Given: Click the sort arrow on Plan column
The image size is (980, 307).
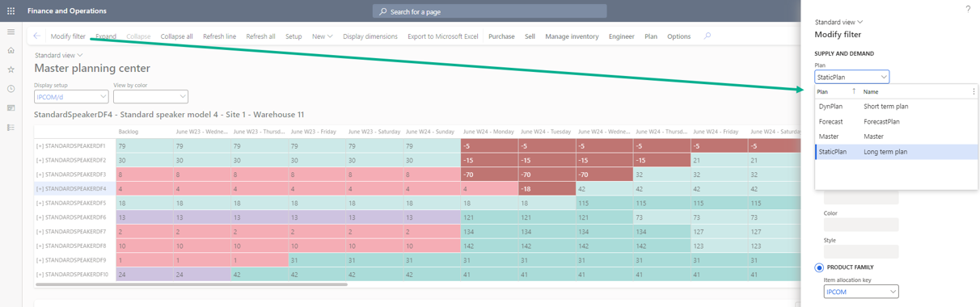Looking at the screenshot, I should click(854, 92).
